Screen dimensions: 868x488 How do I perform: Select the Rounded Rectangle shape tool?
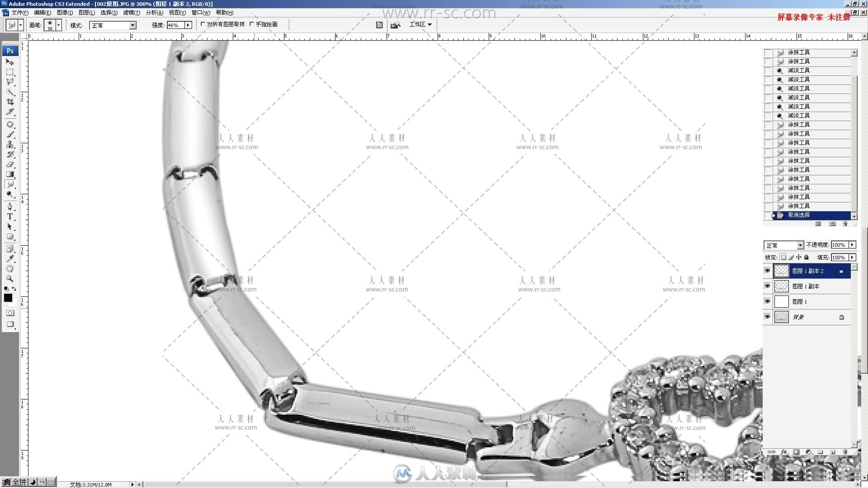9,236
